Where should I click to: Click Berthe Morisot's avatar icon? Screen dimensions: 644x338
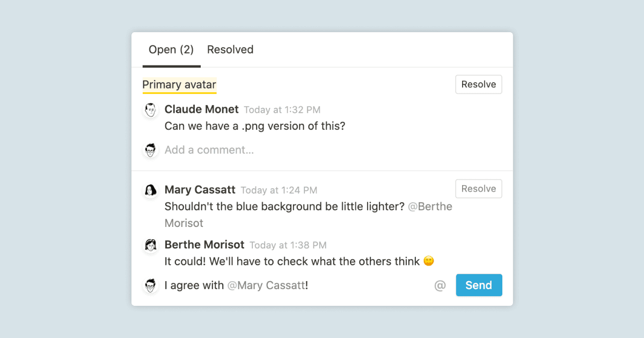coord(151,245)
